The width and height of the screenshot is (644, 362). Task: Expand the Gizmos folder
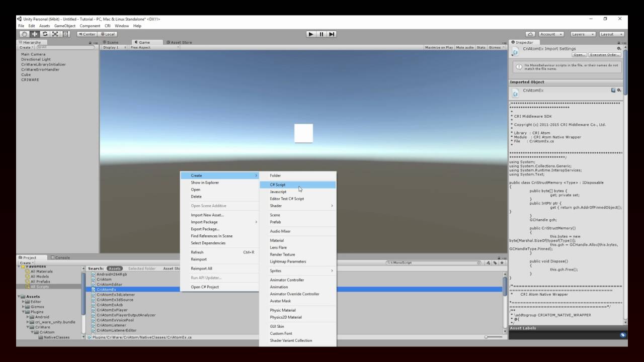23,307
